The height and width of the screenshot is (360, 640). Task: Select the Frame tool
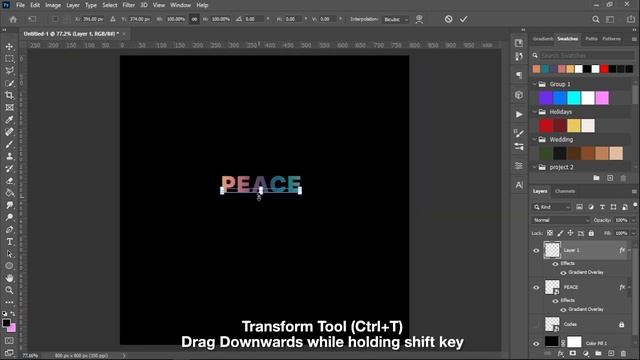[9, 107]
